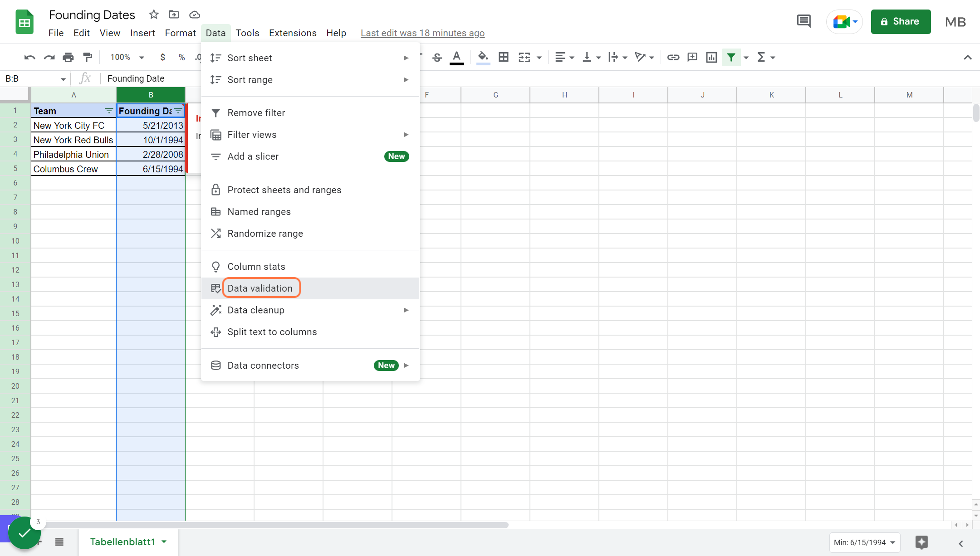Open Tabellenblatt1 sheet tab menu arrow

164,542
